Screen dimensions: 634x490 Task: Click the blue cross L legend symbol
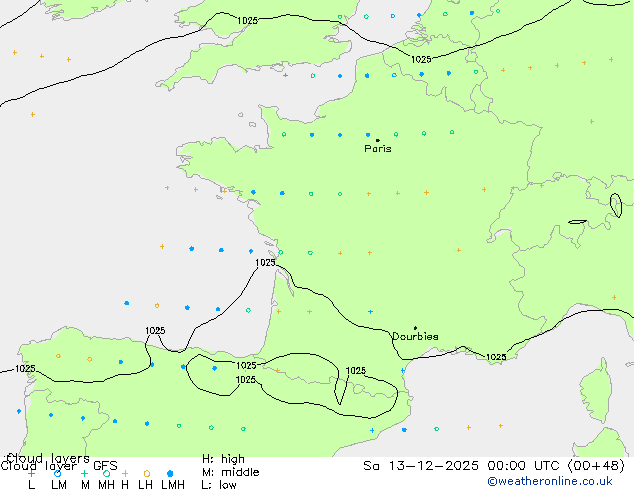31,473
